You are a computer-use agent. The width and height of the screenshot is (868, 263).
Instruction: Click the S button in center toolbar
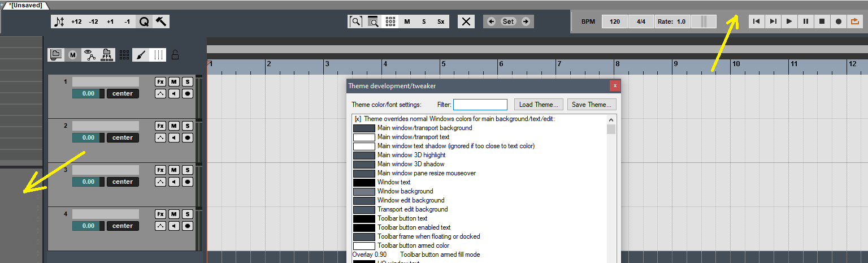424,21
